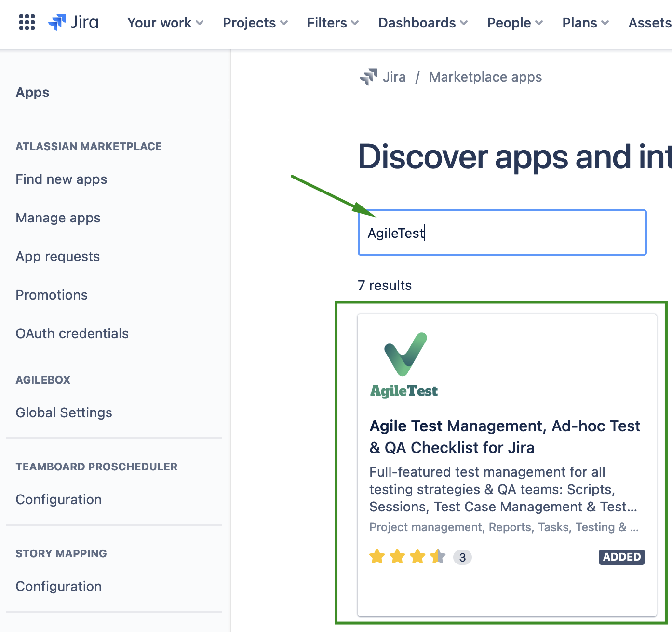Open Promotions page
The width and height of the screenshot is (672, 632).
pyautogui.click(x=52, y=295)
